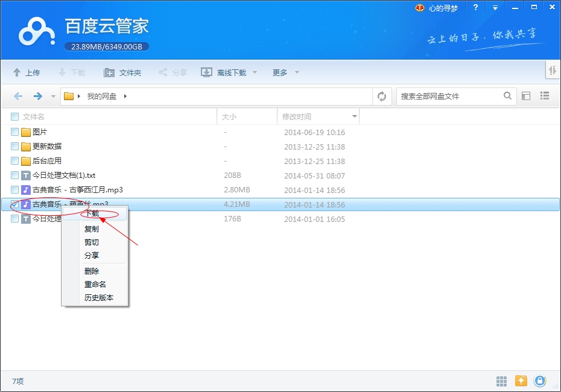Expand the 离线下载 dropdown arrow
Image resolution: width=561 pixels, height=392 pixels.
coord(255,72)
